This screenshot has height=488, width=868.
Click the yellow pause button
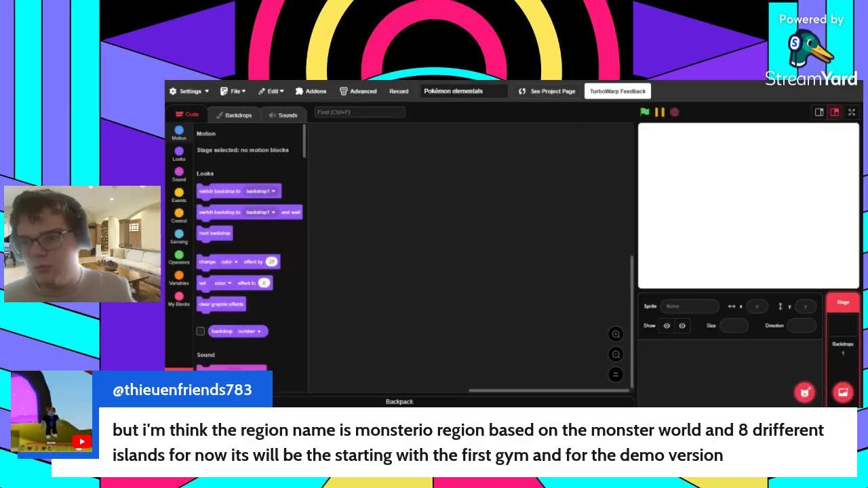660,112
